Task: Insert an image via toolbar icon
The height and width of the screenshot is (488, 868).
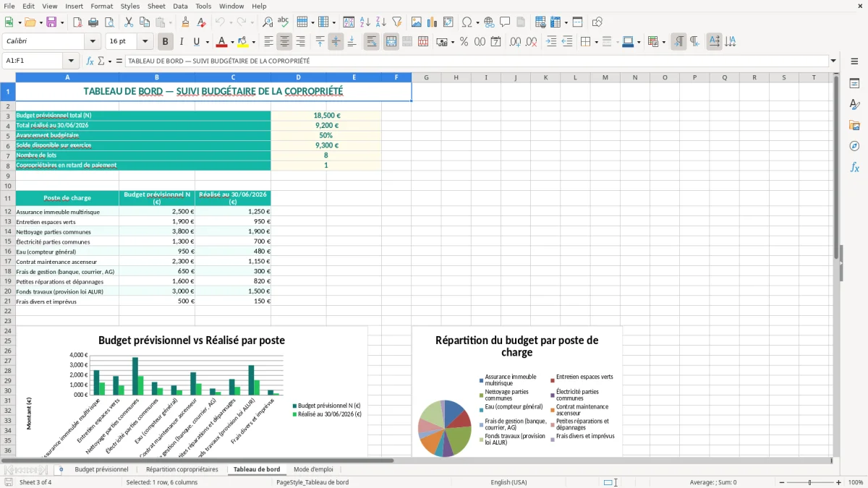Action: point(417,22)
